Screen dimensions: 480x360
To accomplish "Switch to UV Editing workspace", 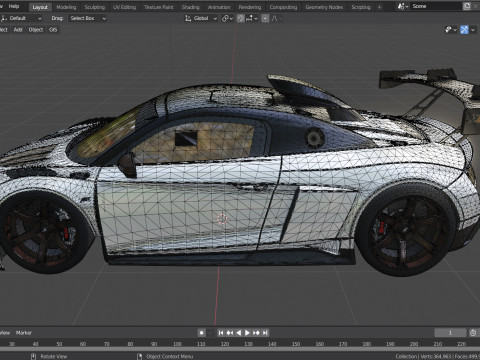I will (124, 7).
